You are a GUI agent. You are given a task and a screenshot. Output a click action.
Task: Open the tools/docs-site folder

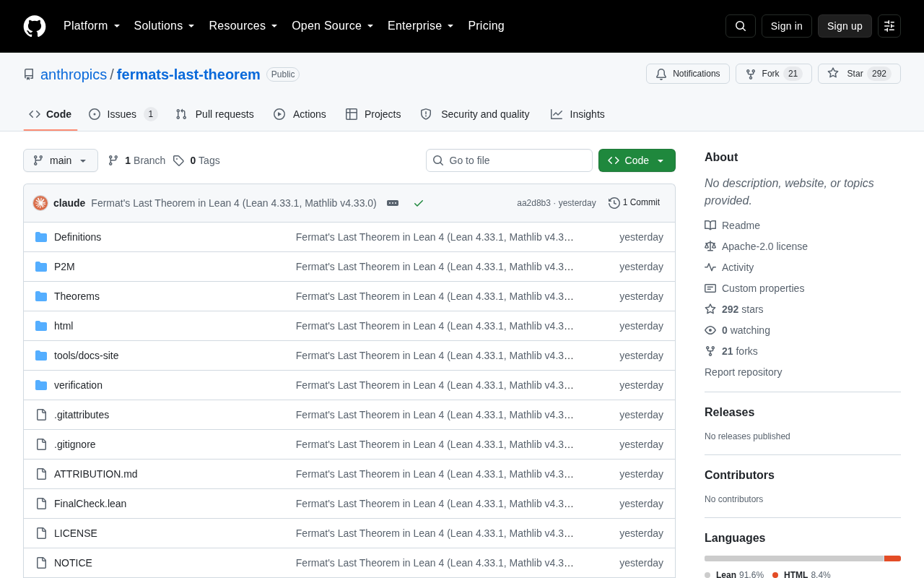(x=87, y=355)
